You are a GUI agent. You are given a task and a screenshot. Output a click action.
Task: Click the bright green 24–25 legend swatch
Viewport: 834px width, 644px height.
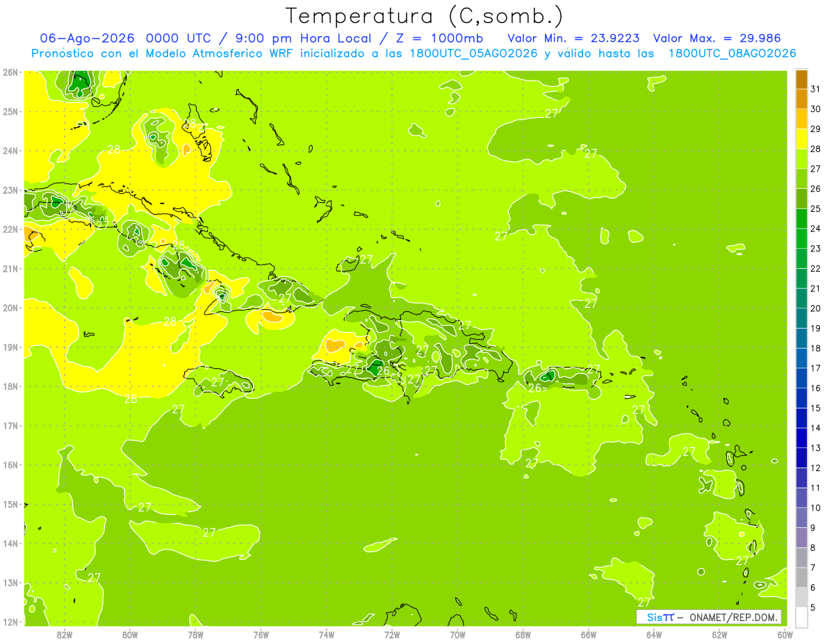pyautogui.click(x=801, y=219)
